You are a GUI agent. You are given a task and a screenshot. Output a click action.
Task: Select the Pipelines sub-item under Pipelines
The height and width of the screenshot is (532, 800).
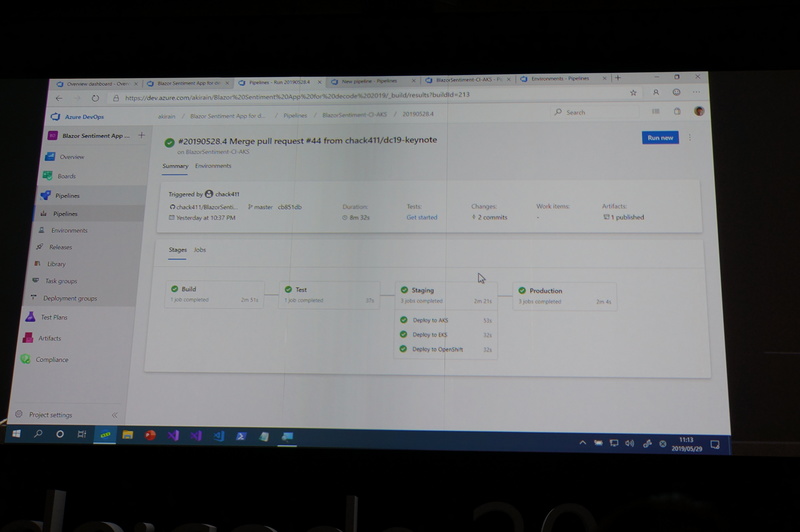[x=65, y=214]
